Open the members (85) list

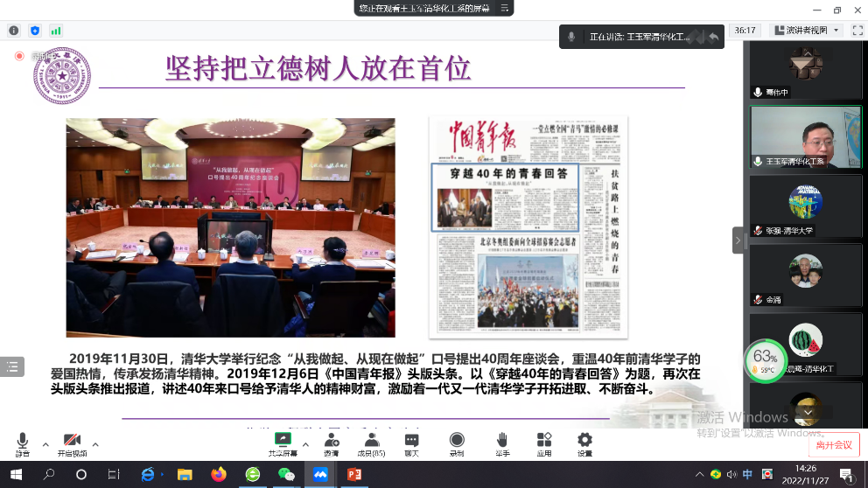click(x=372, y=445)
